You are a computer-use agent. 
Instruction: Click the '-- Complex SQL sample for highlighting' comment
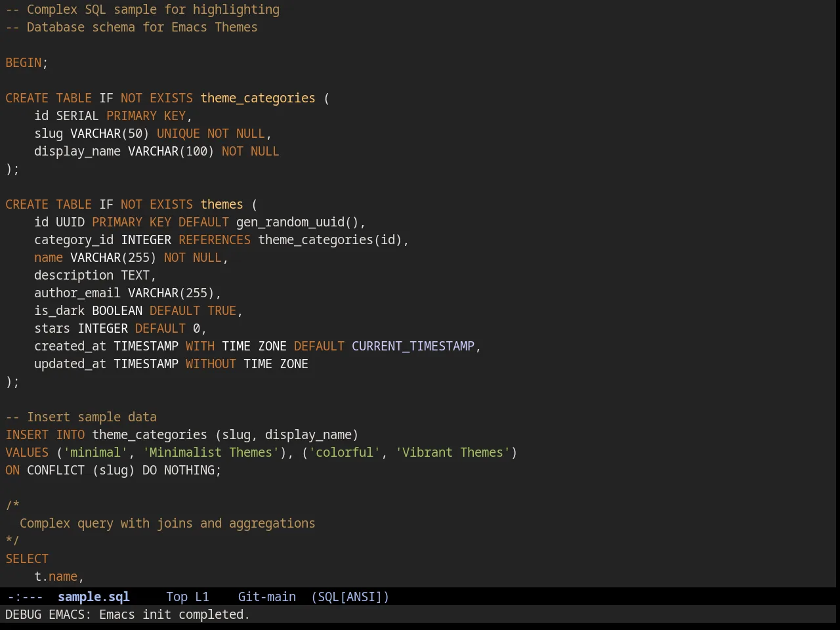[142, 9]
